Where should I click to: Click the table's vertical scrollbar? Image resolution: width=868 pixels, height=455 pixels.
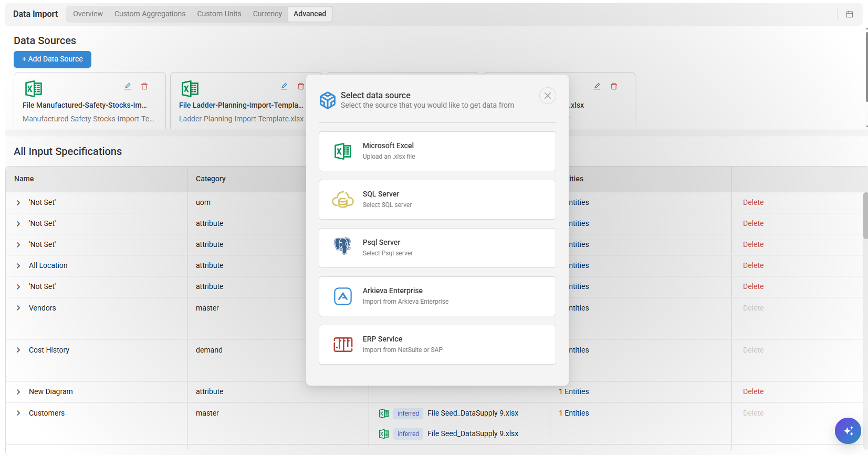(x=865, y=215)
